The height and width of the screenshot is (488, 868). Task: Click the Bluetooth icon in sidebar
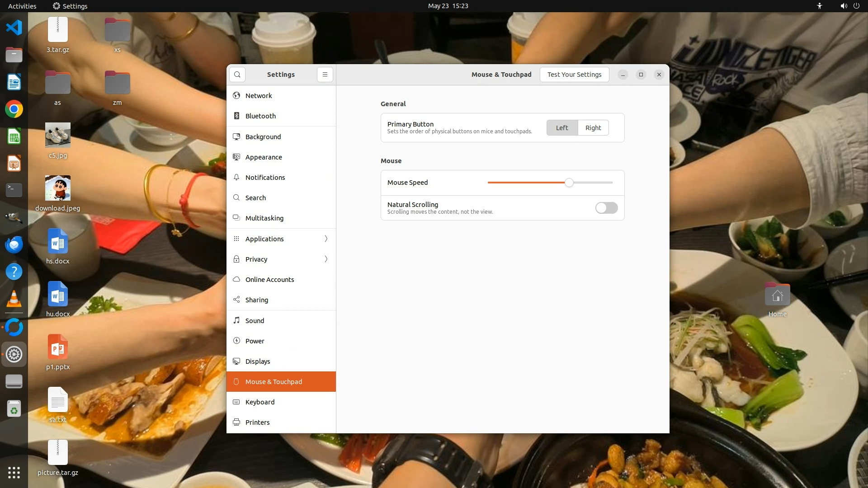pyautogui.click(x=236, y=116)
